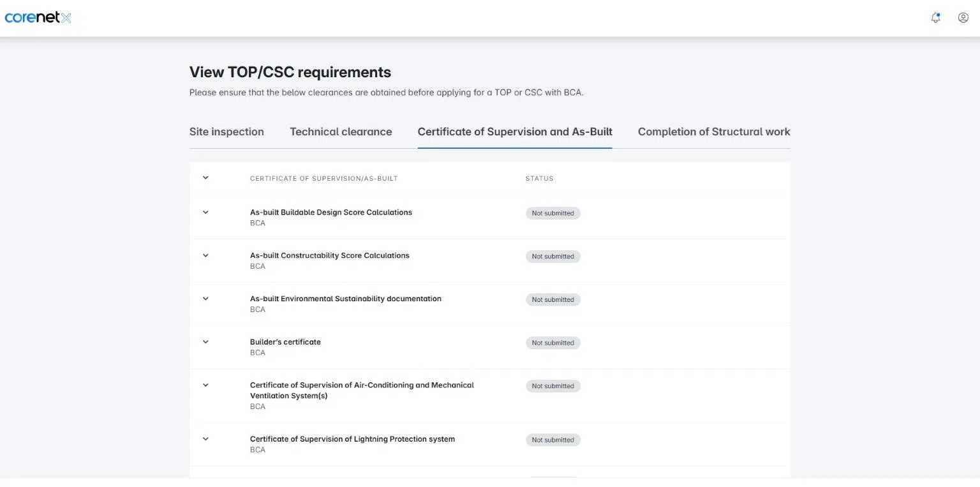The image size is (980, 487).
Task: Open the user account menu
Action: [x=963, y=17]
